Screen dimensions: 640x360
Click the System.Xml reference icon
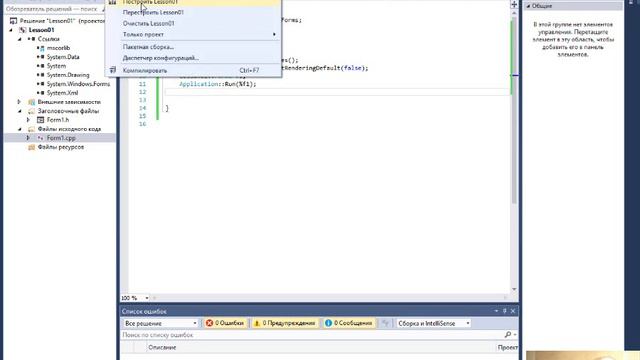pos(41,93)
